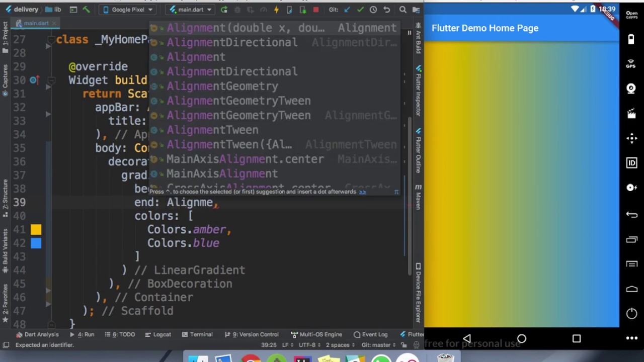Click Chrome icon in the macOS dock
The height and width of the screenshot is (362, 644).
click(x=250, y=359)
